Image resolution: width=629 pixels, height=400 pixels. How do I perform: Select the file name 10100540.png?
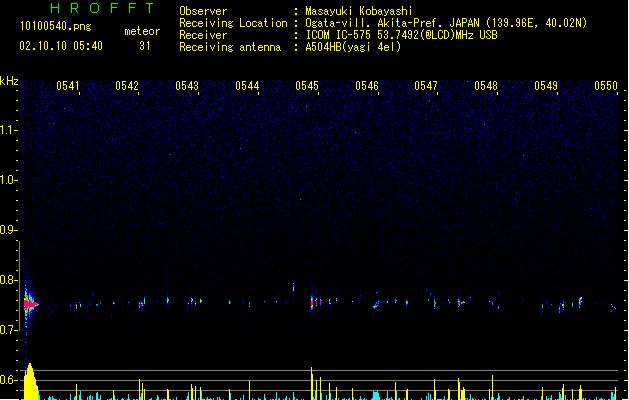pyautogui.click(x=55, y=26)
